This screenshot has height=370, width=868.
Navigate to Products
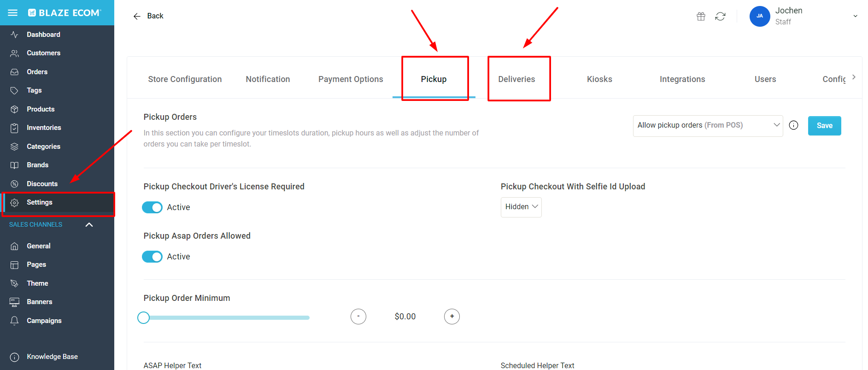(x=40, y=109)
